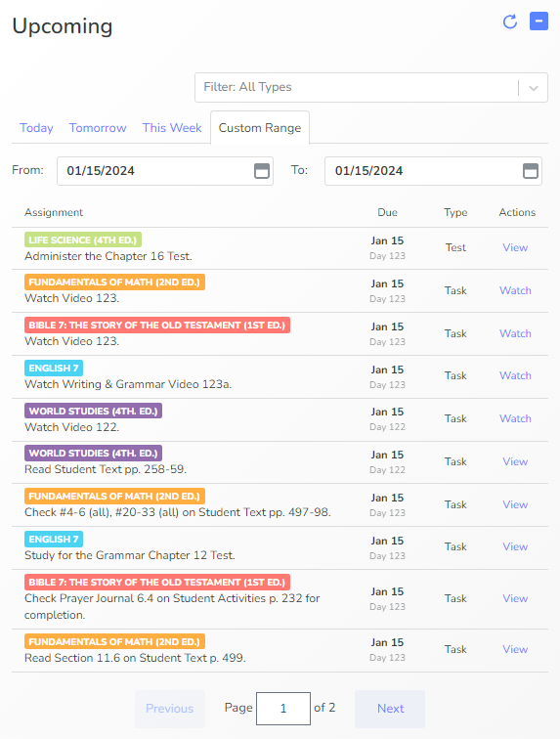Click English 7 tag above Study for Grammar

[x=54, y=539]
